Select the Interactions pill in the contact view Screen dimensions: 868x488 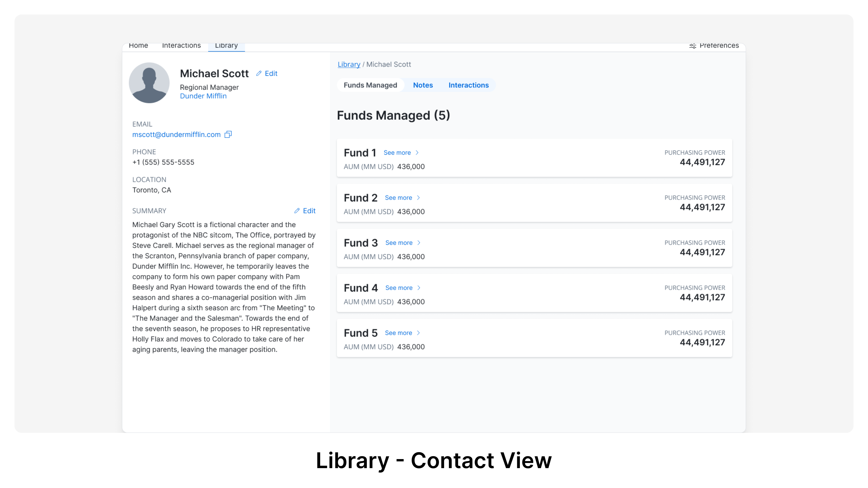point(468,85)
